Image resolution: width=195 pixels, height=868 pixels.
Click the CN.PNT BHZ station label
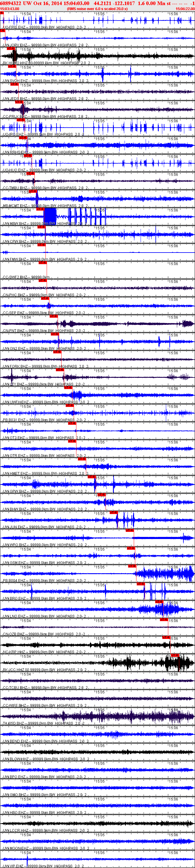[44, 331]
